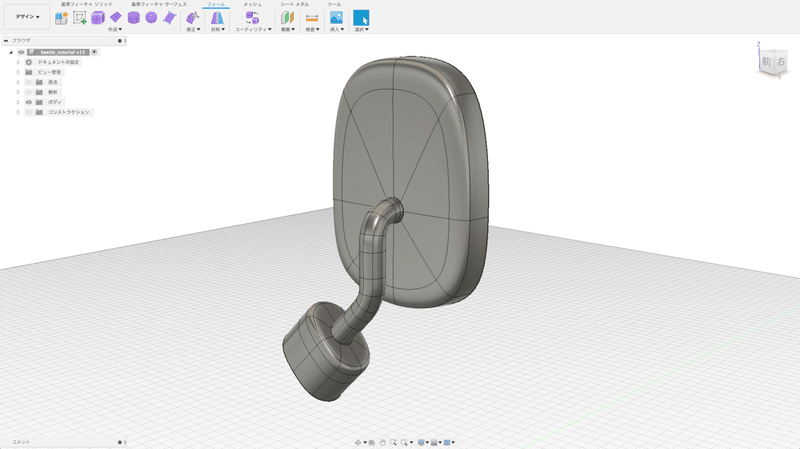Expand the ドキュメントの設定 tree node

pos(18,62)
